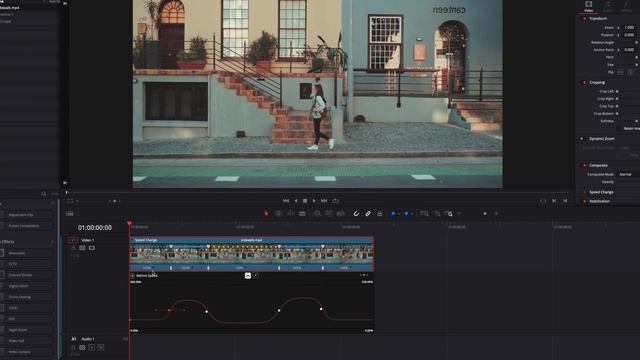Toggle the Linked Selection chain icon

click(368, 213)
